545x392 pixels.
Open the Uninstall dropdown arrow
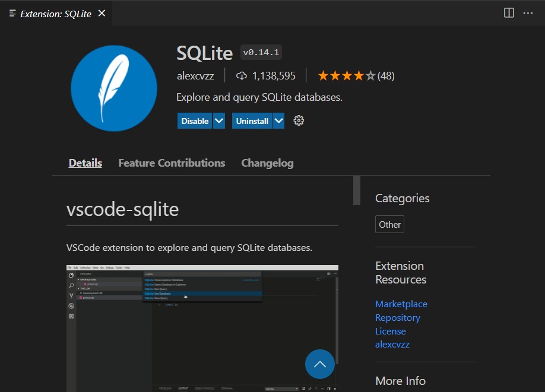(279, 120)
